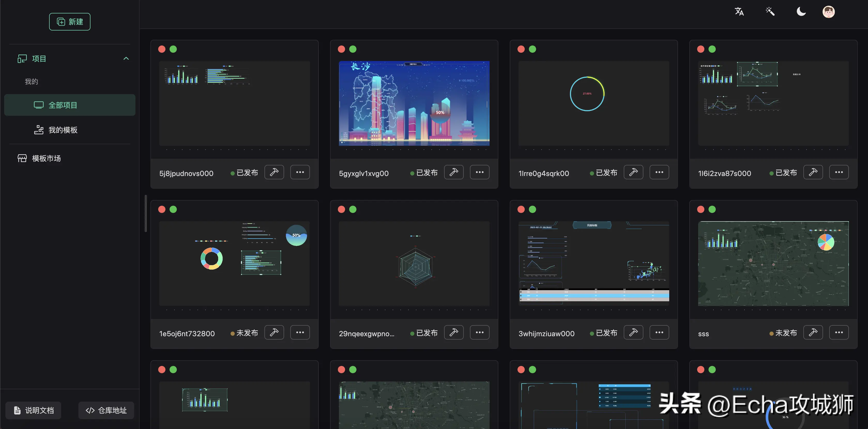Edit project 3whijmziuaw000 with hammer icon

634,332
